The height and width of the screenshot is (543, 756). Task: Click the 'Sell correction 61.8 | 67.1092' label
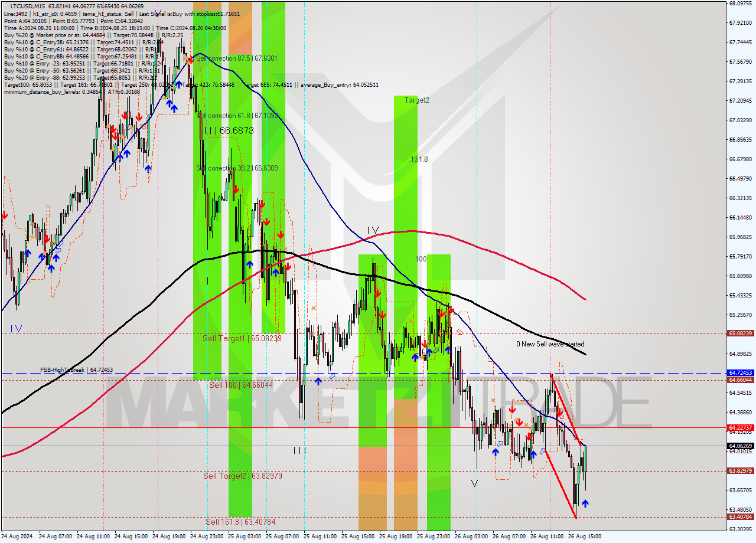[237, 116]
